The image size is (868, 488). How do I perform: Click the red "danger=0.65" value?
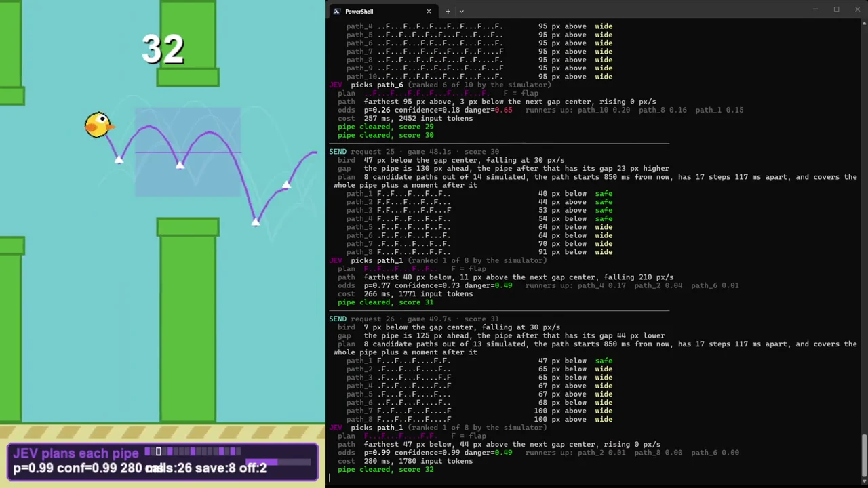[488, 110]
